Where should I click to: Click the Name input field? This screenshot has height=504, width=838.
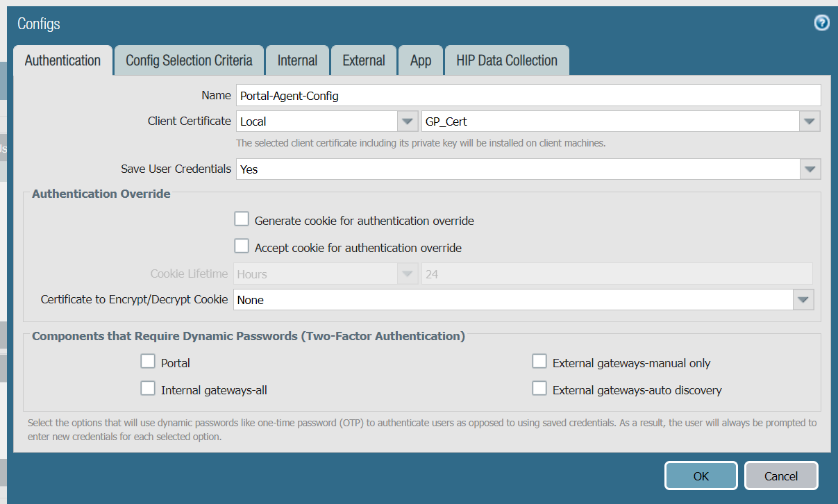(528, 95)
